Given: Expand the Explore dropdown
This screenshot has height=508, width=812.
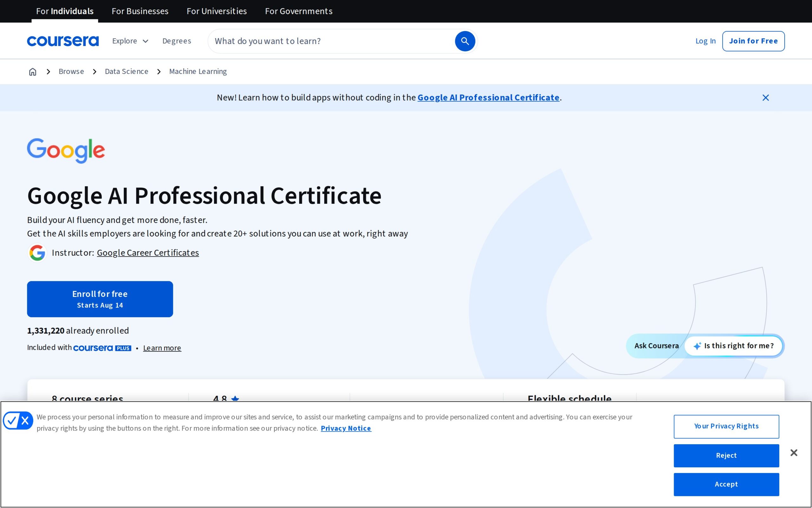Looking at the screenshot, I should click(x=130, y=41).
